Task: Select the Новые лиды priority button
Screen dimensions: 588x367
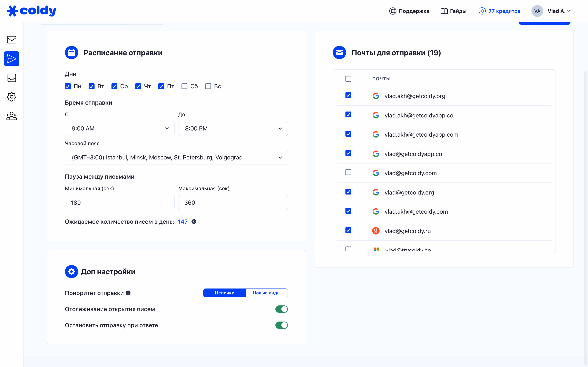Action: [x=267, y=293]
